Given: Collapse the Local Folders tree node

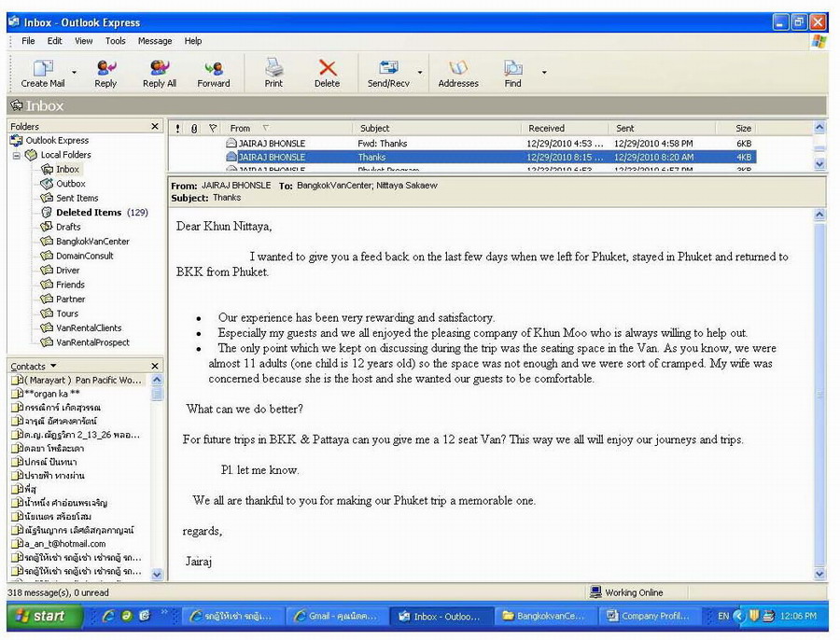Looking at the screenshot, I should [17, 155].
